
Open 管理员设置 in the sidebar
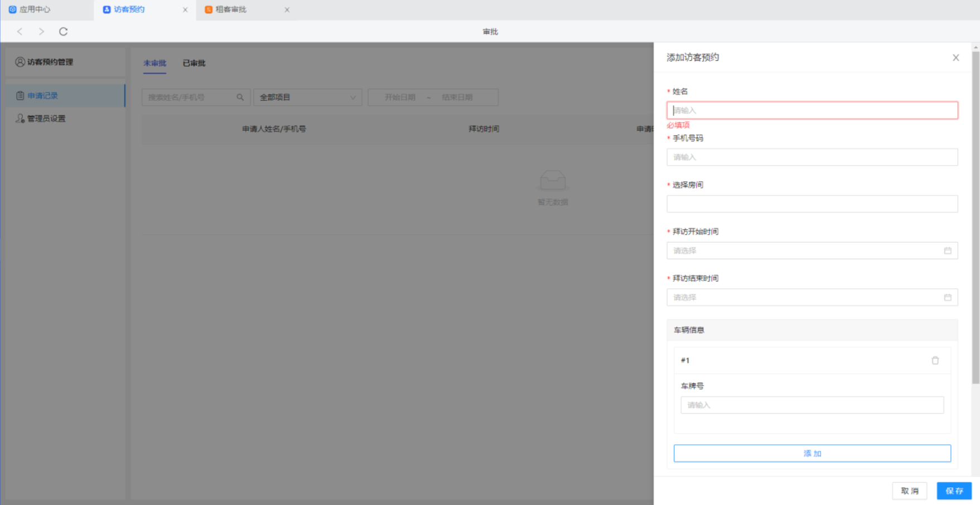[46, 119]
